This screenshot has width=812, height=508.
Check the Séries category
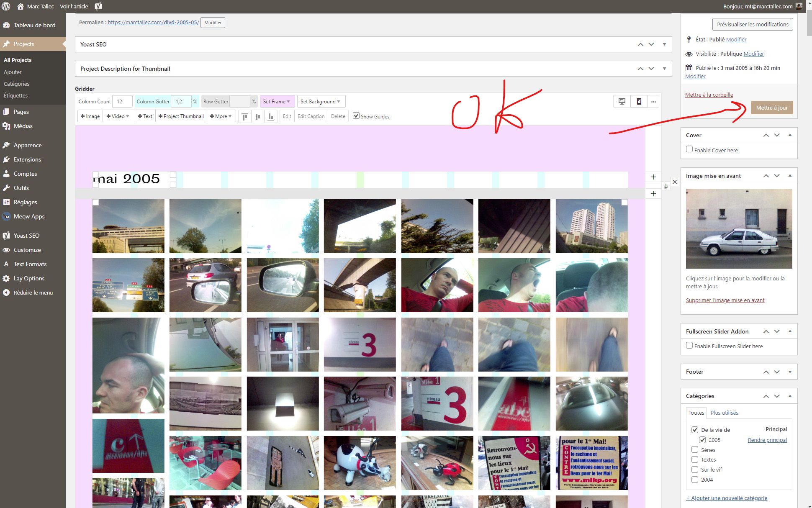click(695, 450)
